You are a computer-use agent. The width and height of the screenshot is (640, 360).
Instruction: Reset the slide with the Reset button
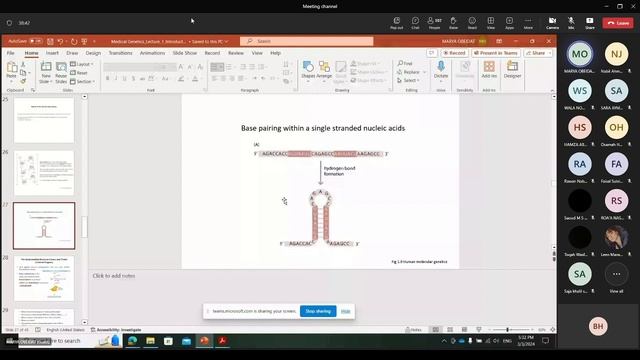[79, 73]
